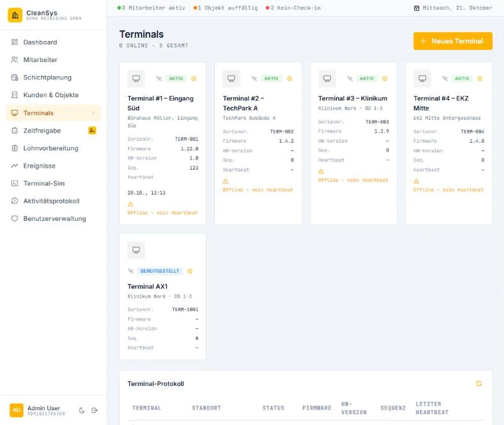Screen dimensions: 504x425
Task: Go to Mitarbeiter section
Action: pos(53,60)
